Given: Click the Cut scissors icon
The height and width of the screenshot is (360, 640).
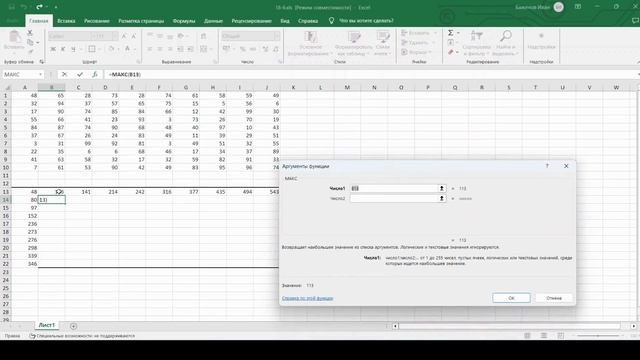Looking at the screenshot, I should point(30,33).
